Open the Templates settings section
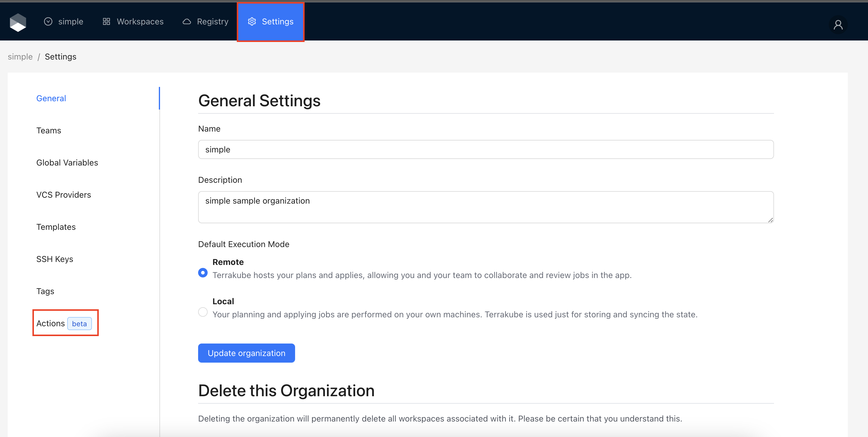This screenshot has width=868, height=437. (56, 227)
